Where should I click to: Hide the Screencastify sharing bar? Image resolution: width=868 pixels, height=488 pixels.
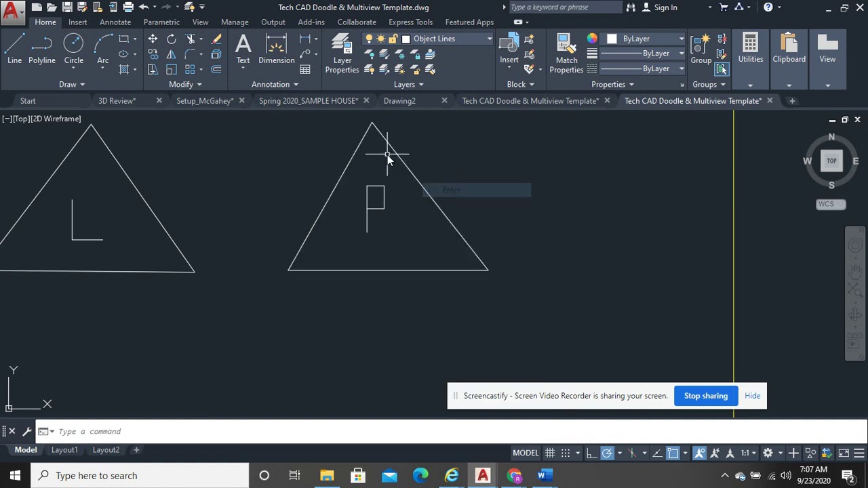tap(752, 396)
